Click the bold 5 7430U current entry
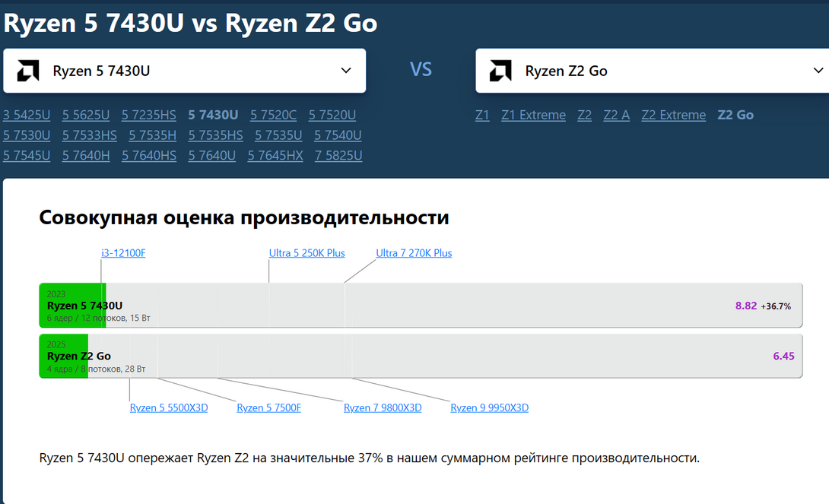The width and height of the screenshot is (829, 504). pos(213,116)
